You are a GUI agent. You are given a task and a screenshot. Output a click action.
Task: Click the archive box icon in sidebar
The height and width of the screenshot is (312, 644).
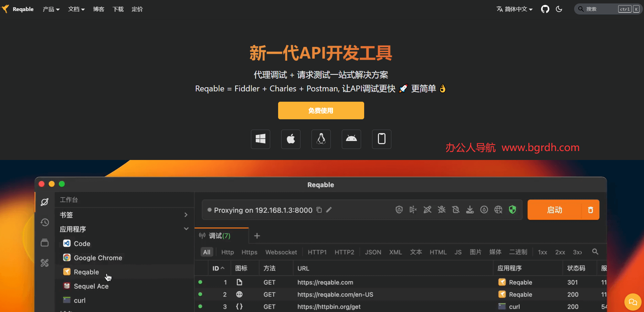tap(45, 243)
